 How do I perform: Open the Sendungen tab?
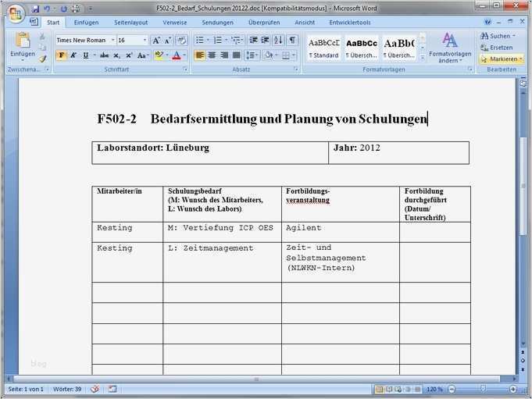click(x=217, y=23)
